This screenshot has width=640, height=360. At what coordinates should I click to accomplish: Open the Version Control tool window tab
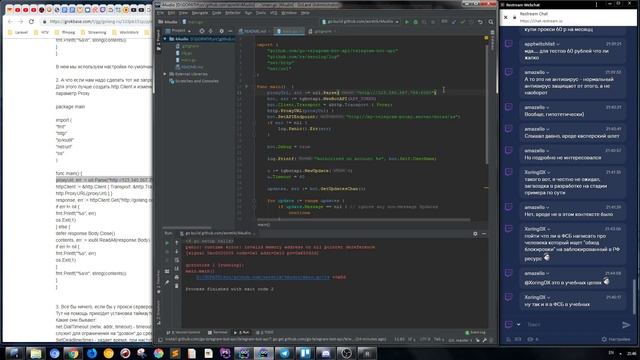pyautogui.click(x=183, y=333)
